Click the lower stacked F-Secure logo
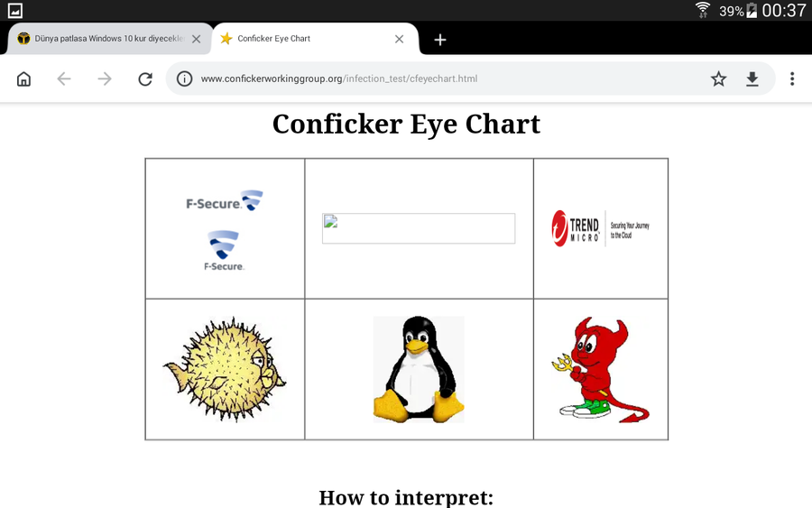Image resolution: width=812 pixels, height=508 pixels. [x=224, y=251]
